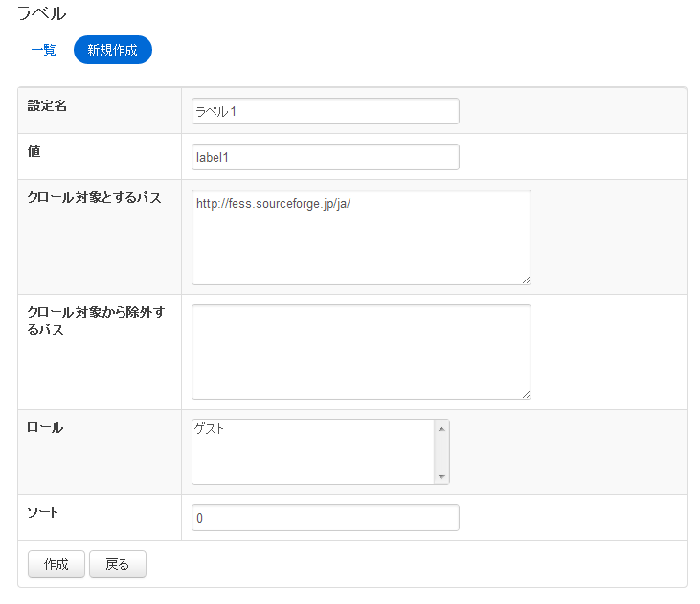Click the resize handle of the exclude path textarea

coord(526,394)
